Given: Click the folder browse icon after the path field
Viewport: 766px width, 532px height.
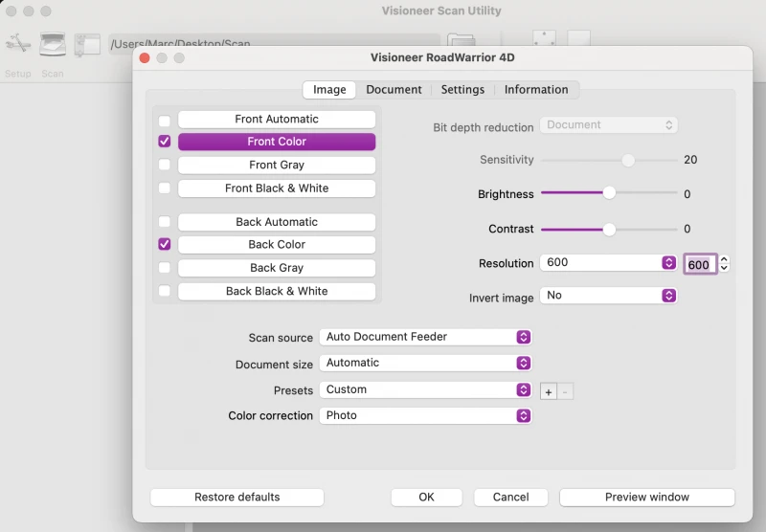Looking at the screenshot, I should click(x=461, y=40).
